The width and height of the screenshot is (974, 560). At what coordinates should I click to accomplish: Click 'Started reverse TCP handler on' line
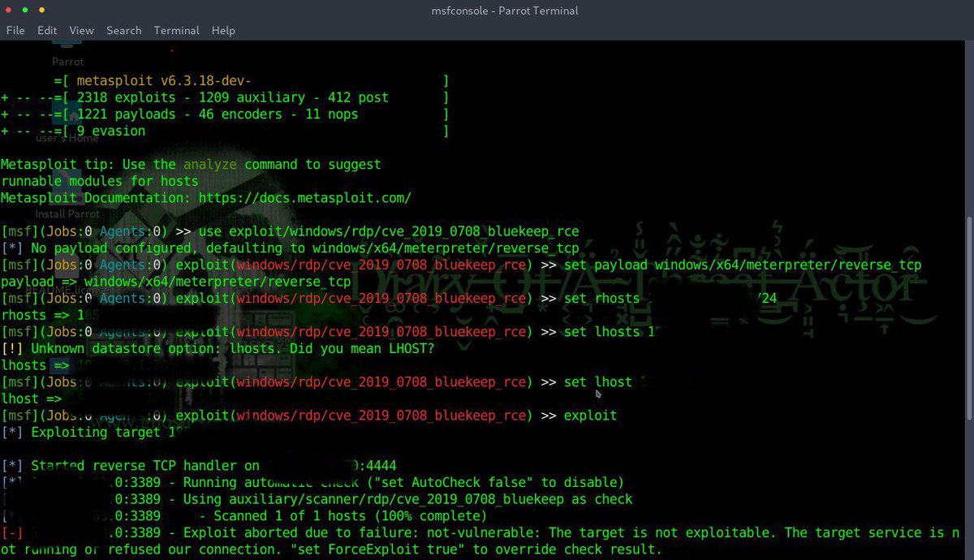(199, 465)
